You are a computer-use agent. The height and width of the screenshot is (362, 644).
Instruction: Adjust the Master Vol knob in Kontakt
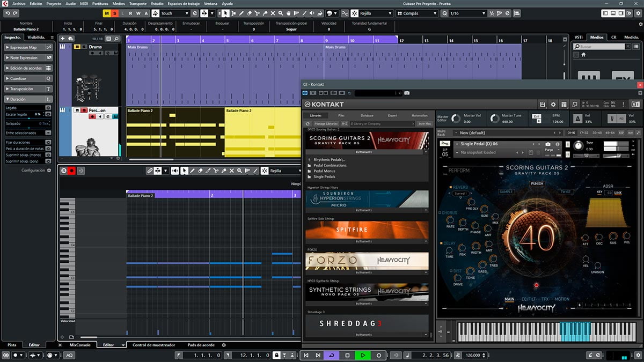[456, 119]
